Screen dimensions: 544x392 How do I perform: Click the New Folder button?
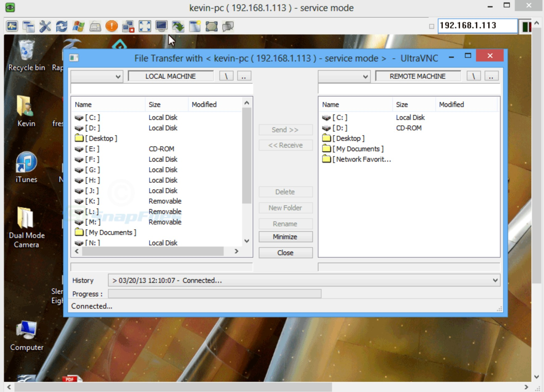click(x=286, y=208)
